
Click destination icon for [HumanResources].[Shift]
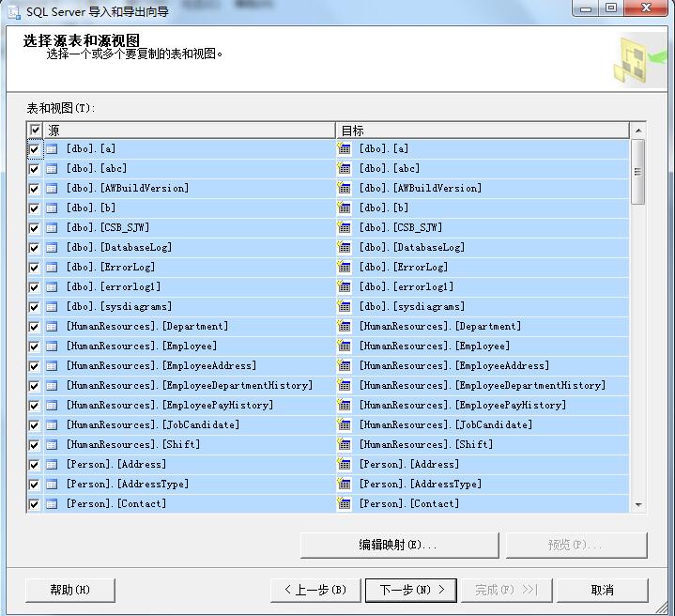(345, 445)
